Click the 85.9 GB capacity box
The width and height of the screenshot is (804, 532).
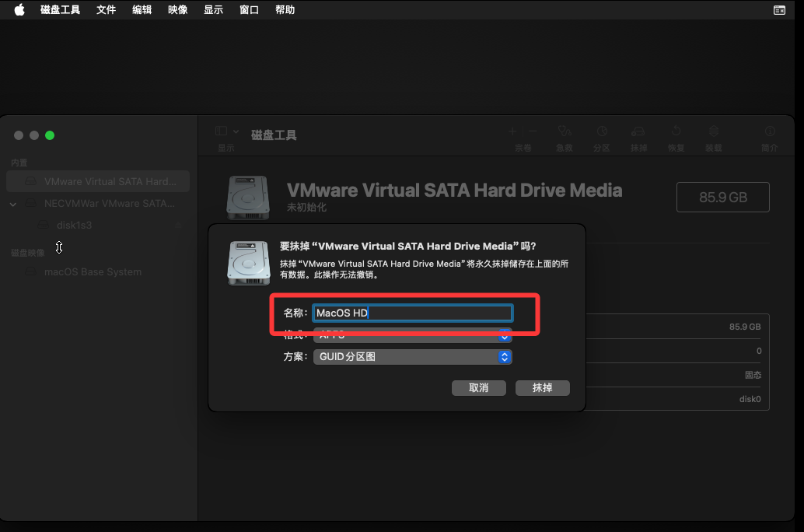(723, 197)
